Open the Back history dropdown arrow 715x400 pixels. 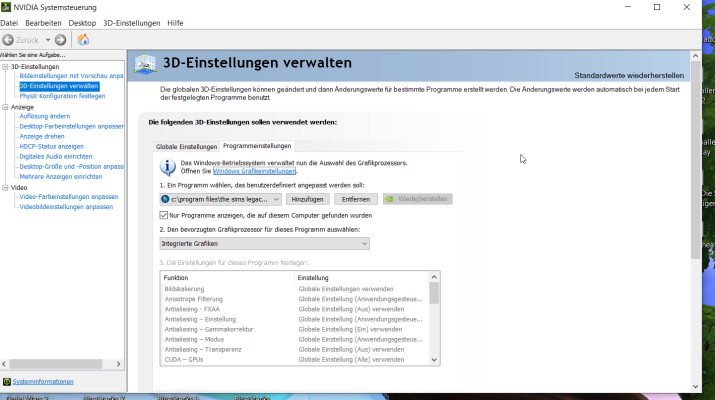point(47,40)
